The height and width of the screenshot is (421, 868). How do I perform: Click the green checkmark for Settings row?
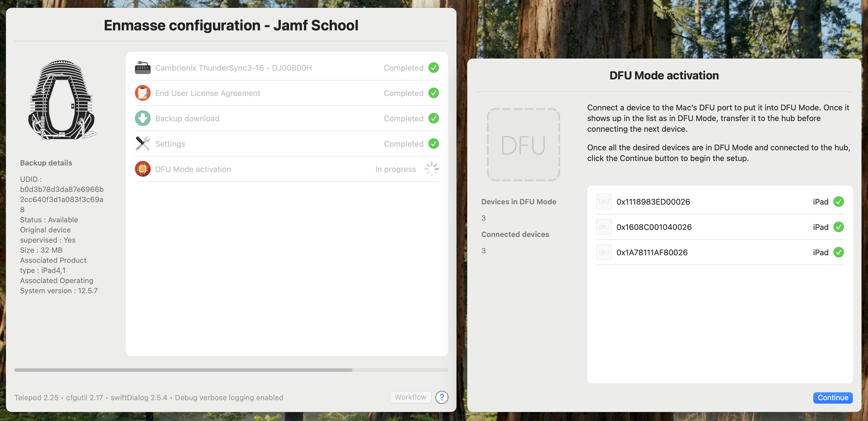433,144
